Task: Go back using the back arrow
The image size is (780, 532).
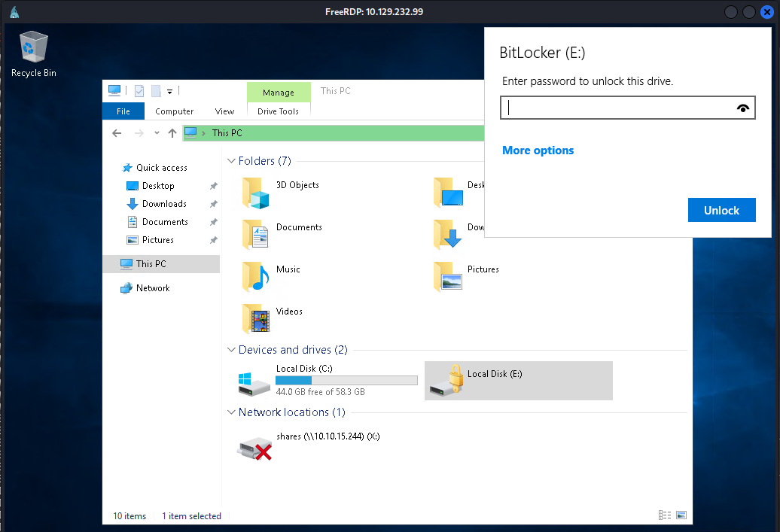Action: 117,133
